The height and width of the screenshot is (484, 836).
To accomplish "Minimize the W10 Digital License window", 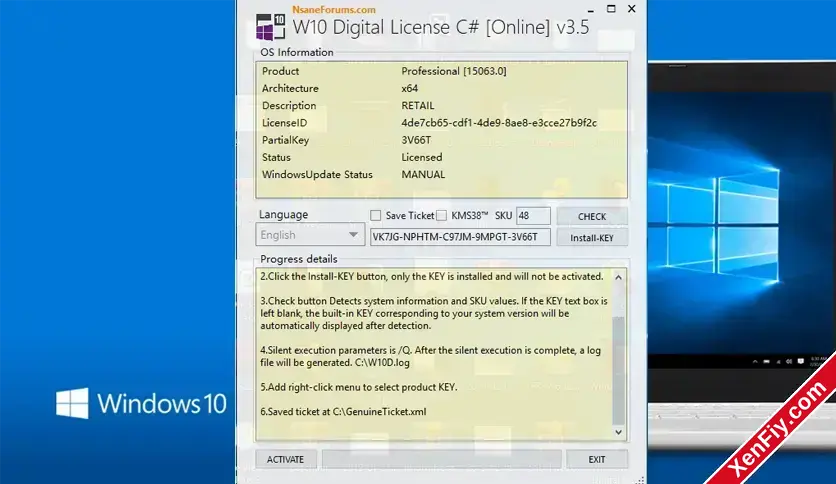I will click(x=590, y=9).
